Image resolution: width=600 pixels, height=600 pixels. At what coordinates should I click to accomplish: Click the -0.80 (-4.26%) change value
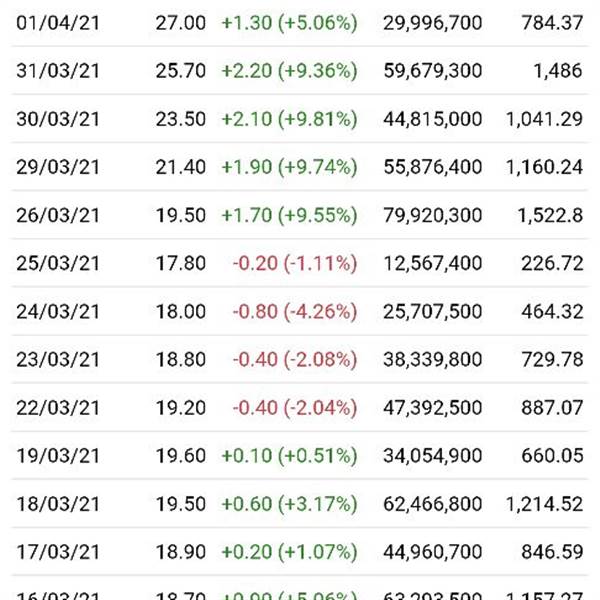coord(295,311)
